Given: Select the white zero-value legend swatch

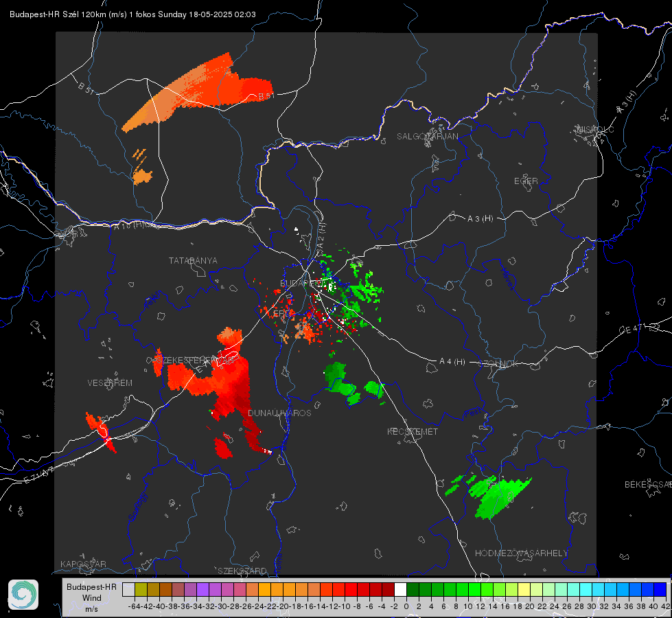Looking at the screenshot, I should point(400,590).
